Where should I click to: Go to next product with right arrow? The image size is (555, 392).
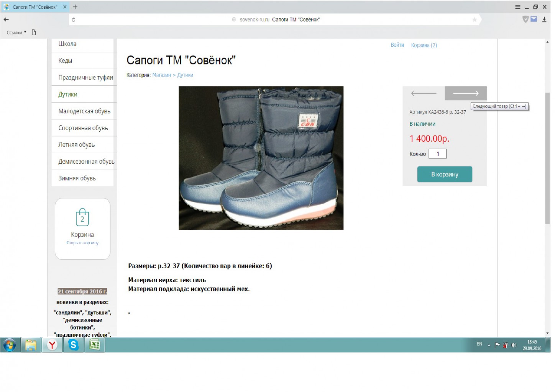click(x=466, y=93)
